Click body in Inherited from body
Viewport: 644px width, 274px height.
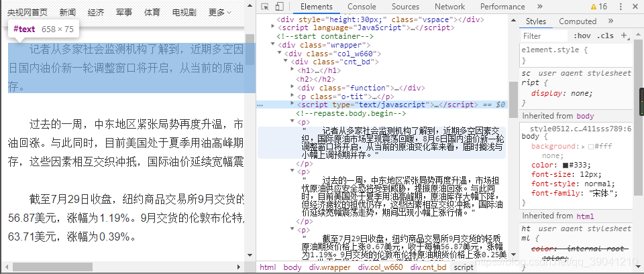(585, 116)
